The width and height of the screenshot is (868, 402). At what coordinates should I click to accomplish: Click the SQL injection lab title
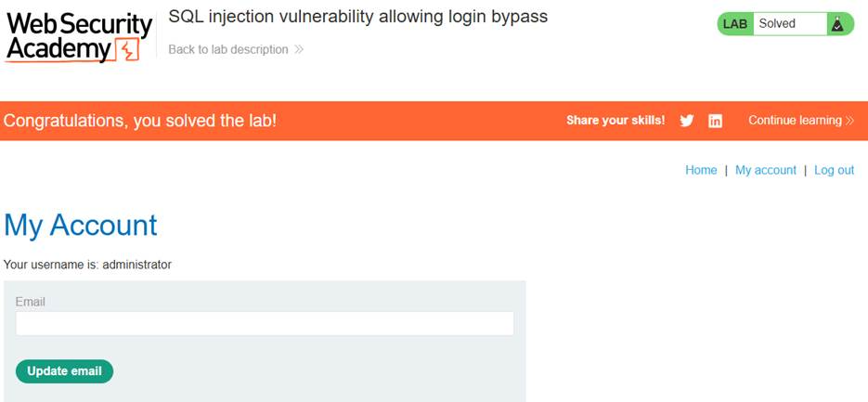[357, 17]
